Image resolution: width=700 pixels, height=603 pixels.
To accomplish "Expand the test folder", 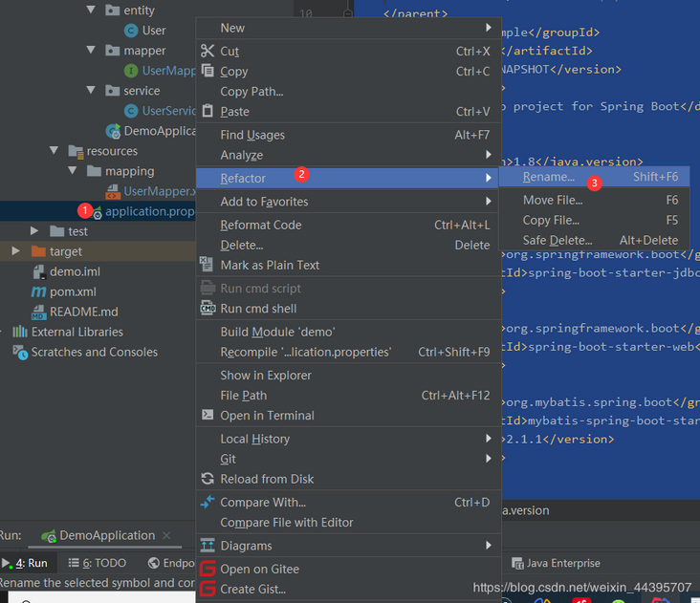I will [34, 230].
